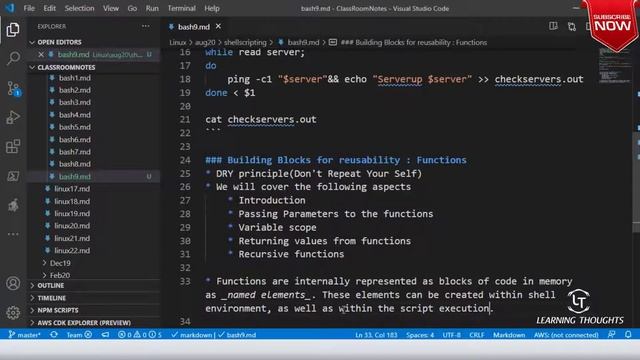Expand the NPM Scripts panel
640x360 pixels.
pyautogui.click(x=58, y=310)
